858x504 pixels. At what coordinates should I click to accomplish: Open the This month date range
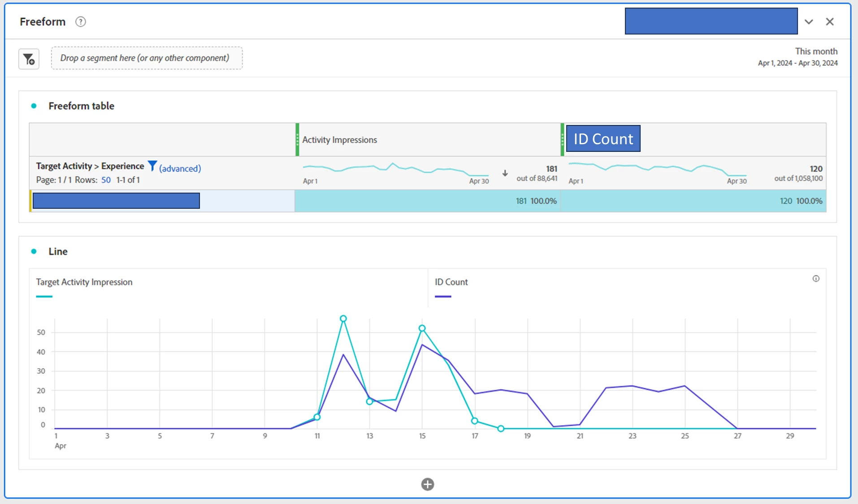[x=797, y=57]
